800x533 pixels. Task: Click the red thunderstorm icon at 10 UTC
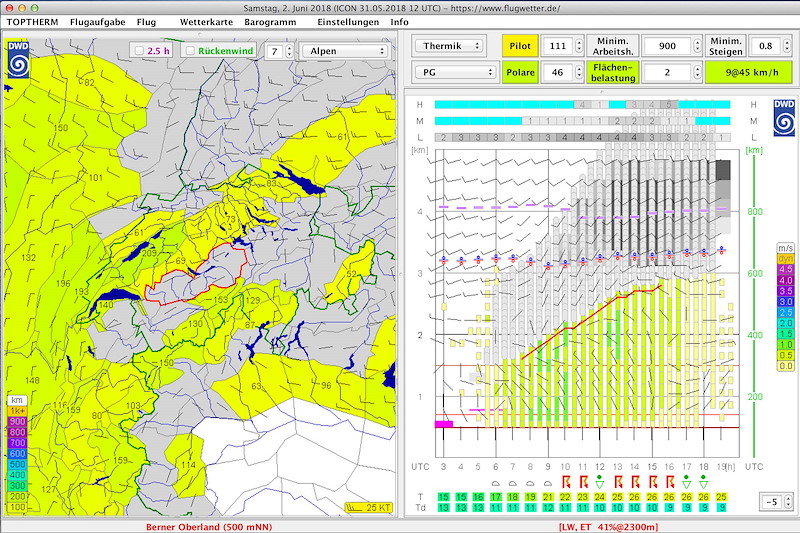566,481
